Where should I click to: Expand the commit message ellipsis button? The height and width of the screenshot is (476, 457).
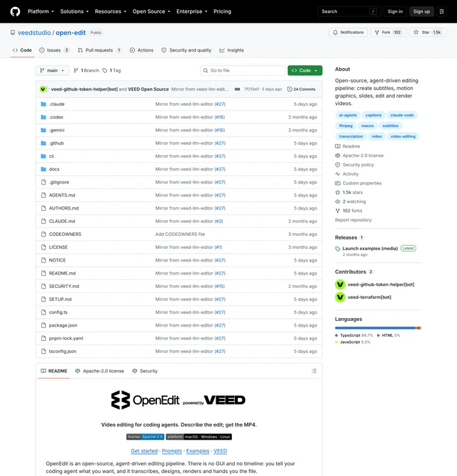point(238,89)
